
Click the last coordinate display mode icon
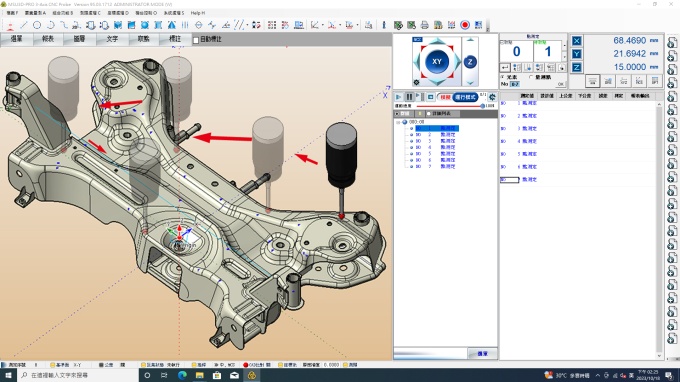tap(655, 81)
